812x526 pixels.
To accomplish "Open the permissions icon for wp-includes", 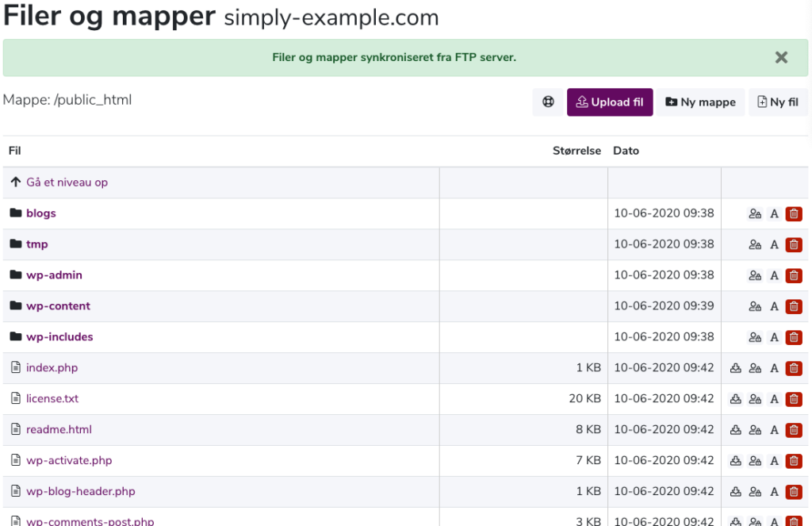I will click(x=755, y=337).
